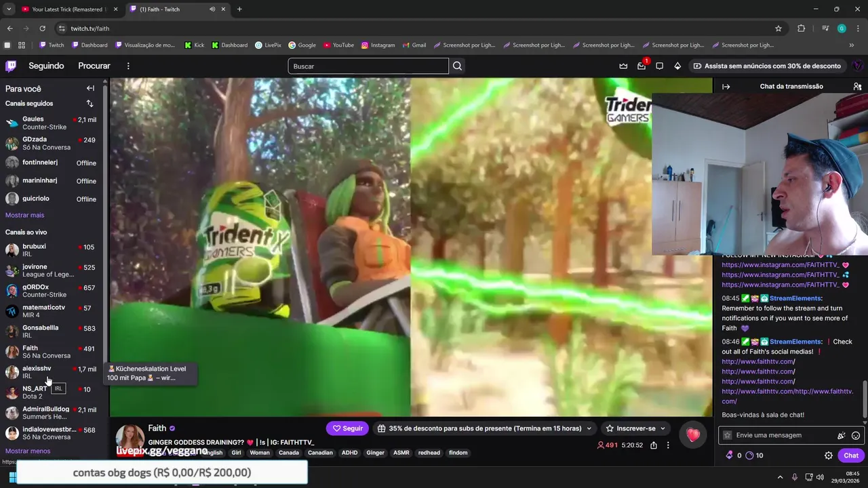Open the user avatar menu in Twitch
The height and width of the screenshot is (488, 868).
857,66
